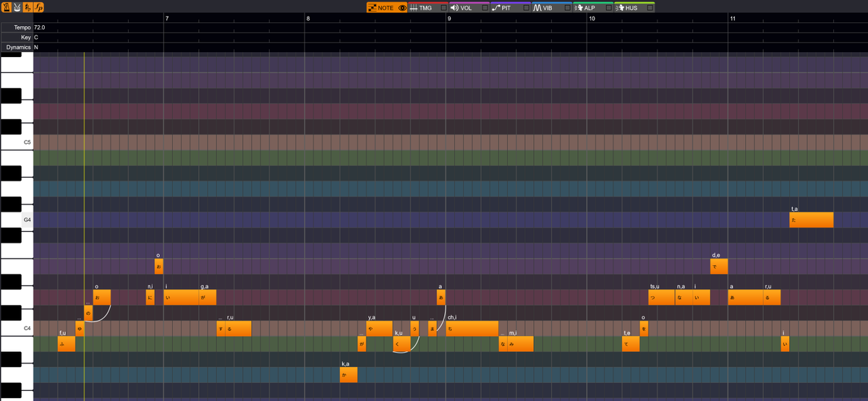Select the を note (o)
The width and height of the screenshot is (868, 401).
tap(644, 329)
